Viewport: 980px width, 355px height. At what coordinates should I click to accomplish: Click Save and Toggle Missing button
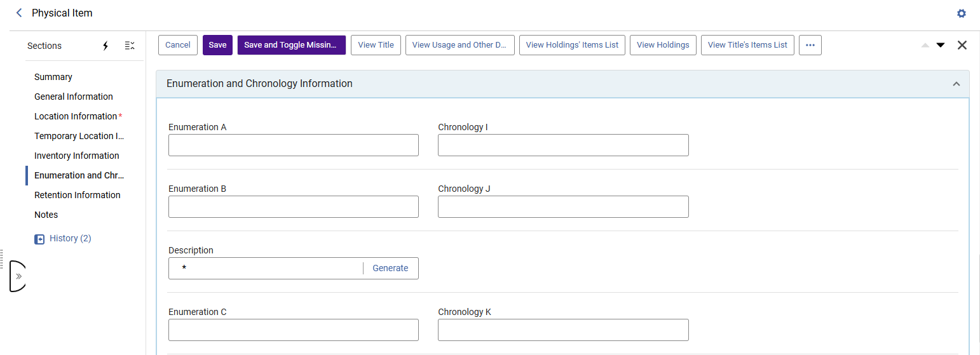pos(292,45)
